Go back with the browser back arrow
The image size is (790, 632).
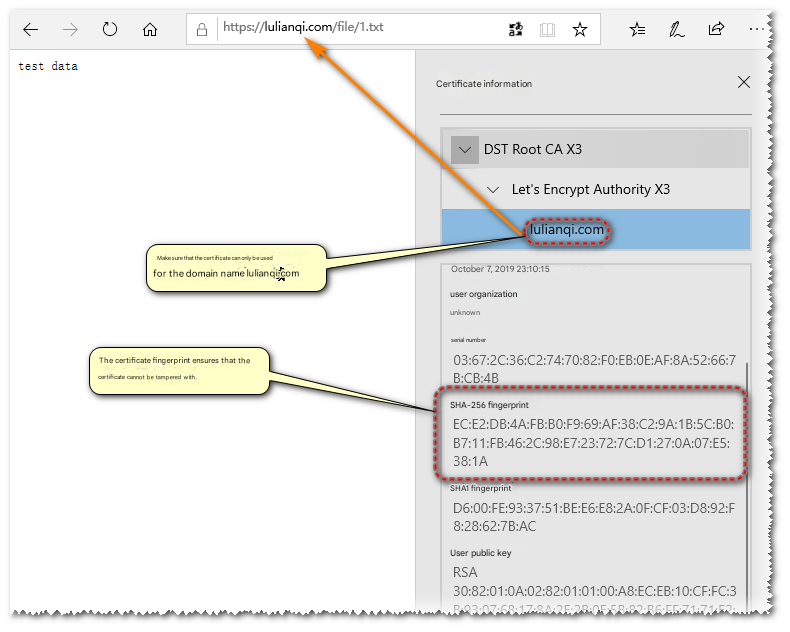point(31,30)
